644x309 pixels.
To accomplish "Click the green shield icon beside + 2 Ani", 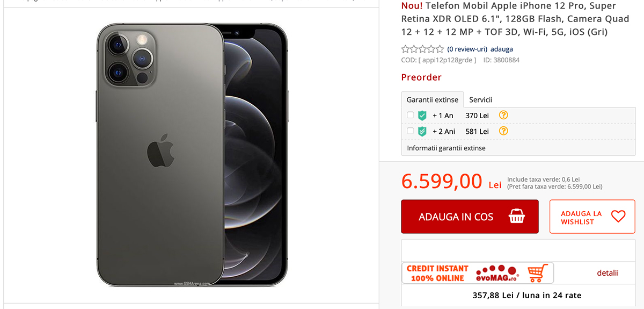I will (422, 131).
